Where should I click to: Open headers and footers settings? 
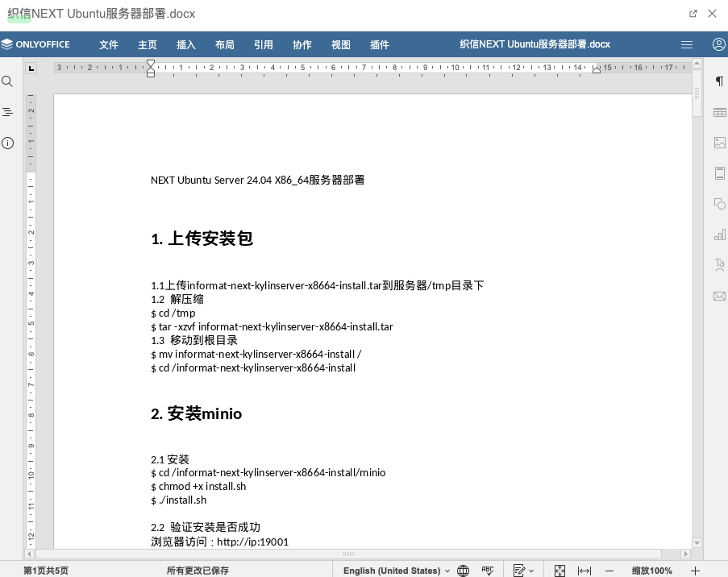tap(719, 172)
